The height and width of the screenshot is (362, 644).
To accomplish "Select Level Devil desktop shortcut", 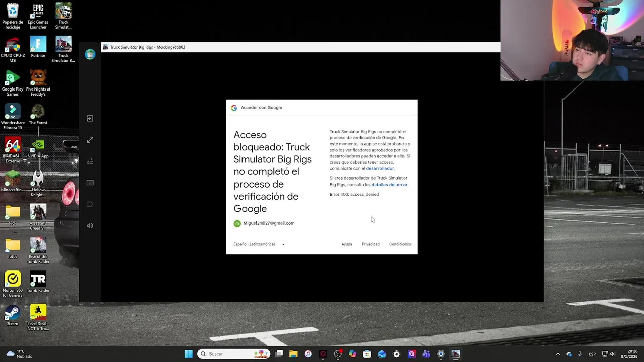I will (38, 318).
